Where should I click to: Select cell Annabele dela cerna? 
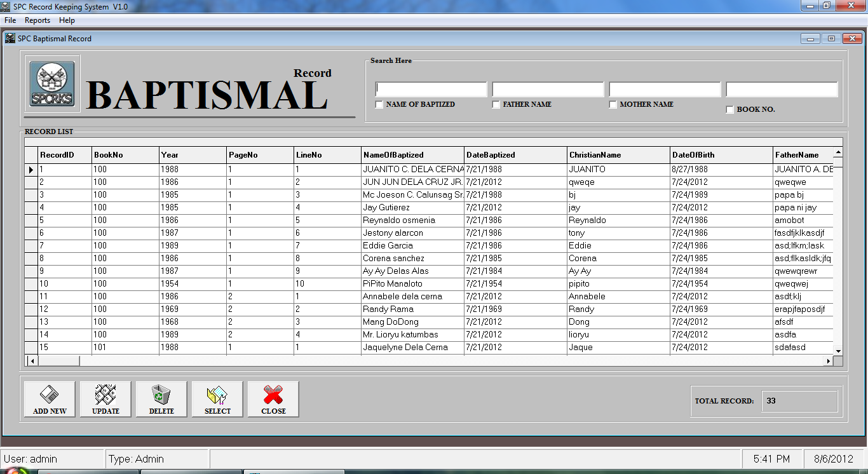coord(412,297)
